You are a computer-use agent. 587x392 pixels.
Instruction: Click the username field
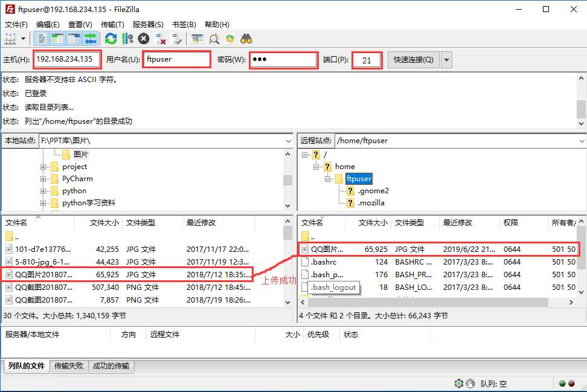click(x=176, y=59)
